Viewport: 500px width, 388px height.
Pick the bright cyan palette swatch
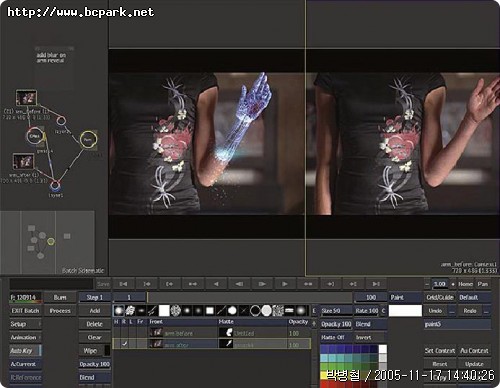(324, 358)
